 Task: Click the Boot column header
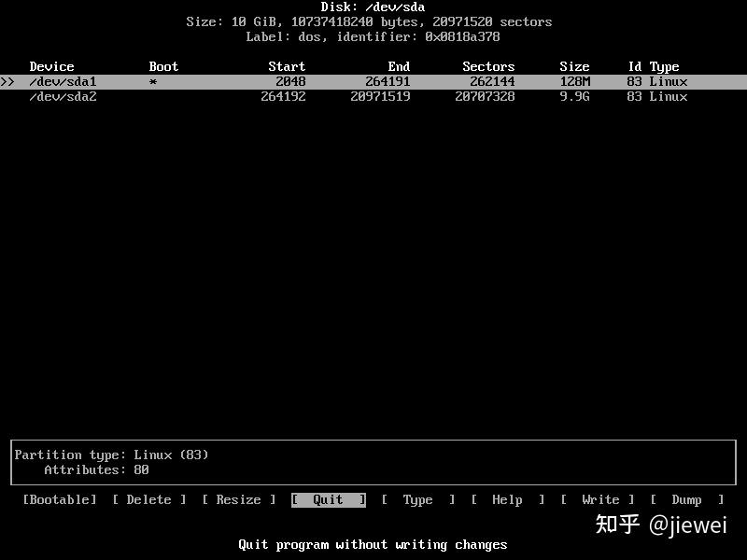[x=162, y=66]
